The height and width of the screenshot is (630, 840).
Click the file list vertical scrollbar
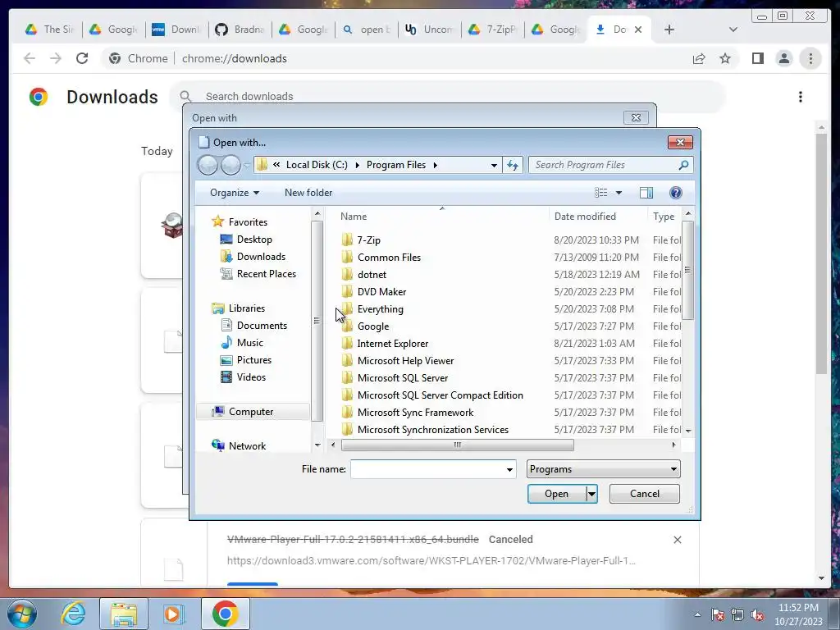click(x=688, y=270)
